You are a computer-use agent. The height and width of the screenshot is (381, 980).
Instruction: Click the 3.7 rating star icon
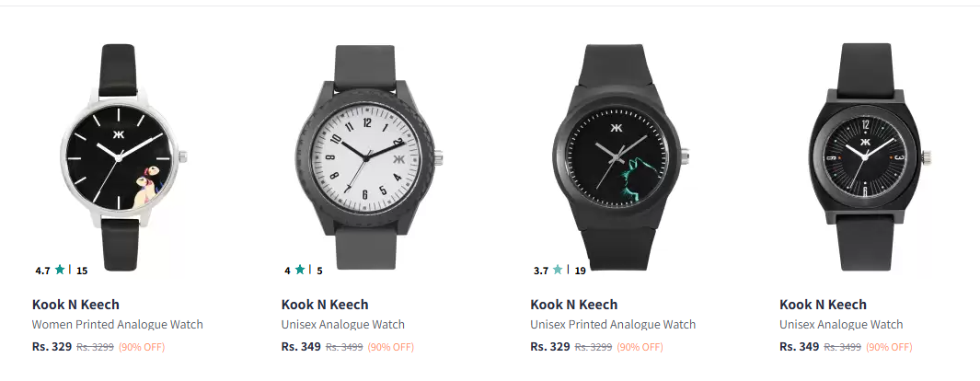click(x=558, y=270)
